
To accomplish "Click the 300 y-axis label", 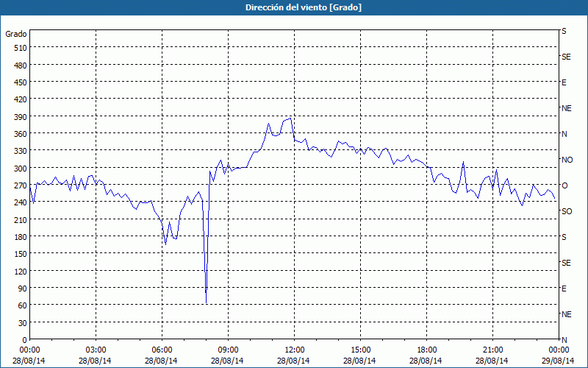I will click(x=21, y=169).
